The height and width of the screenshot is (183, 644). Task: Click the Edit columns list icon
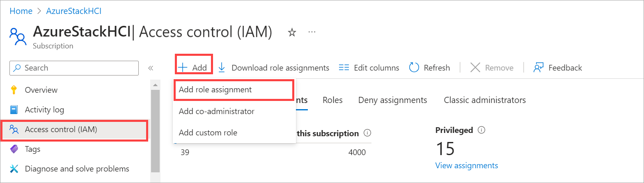tap(344, 68)
